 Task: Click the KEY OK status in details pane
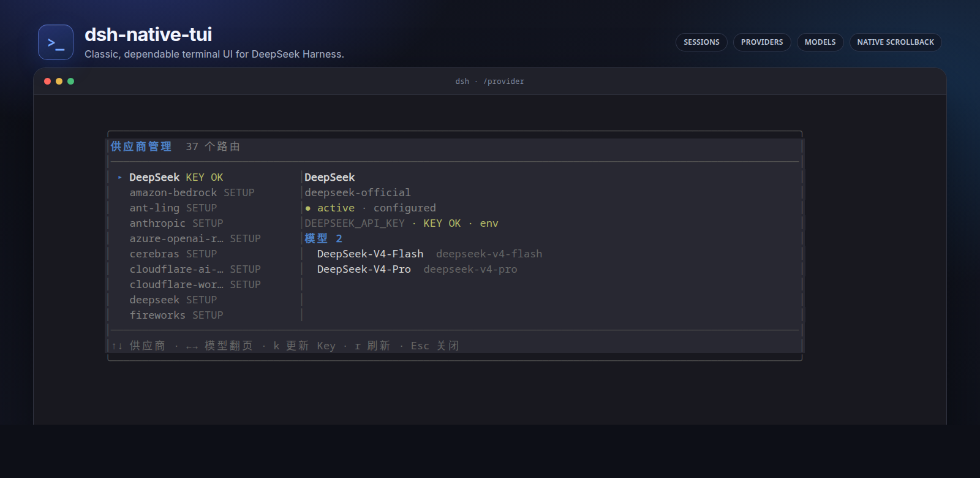tap(442, 223)
